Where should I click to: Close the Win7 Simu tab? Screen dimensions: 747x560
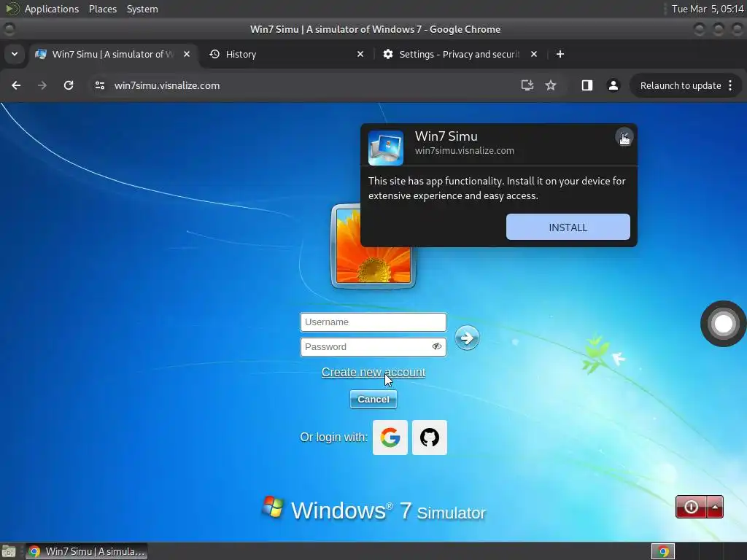pos(187,54)
